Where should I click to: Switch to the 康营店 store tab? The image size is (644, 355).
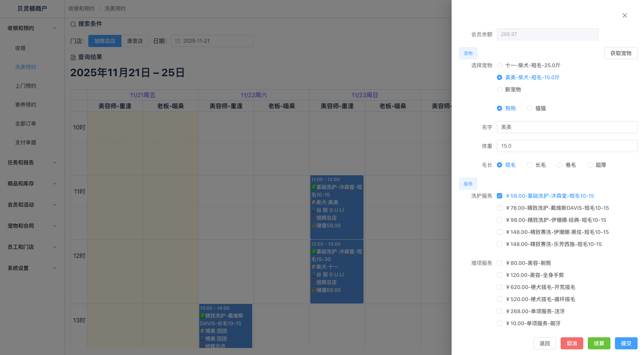[x=135, y=41]
